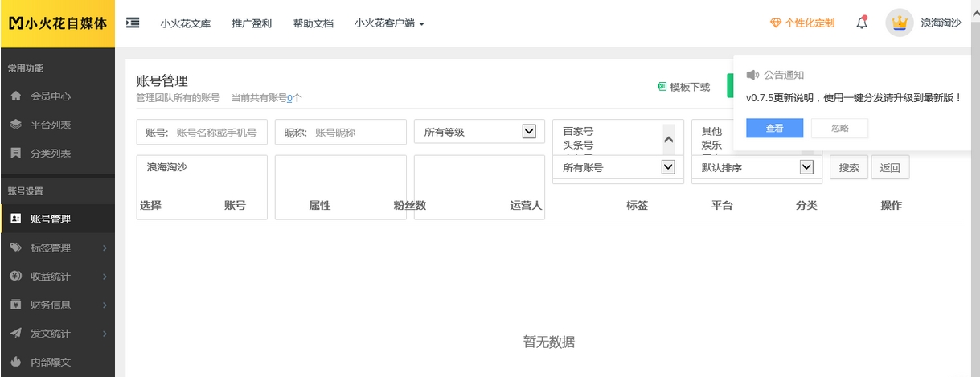Expand the 财务信息 submenu
The image size is (980, 377).
[x=57, y=305]
